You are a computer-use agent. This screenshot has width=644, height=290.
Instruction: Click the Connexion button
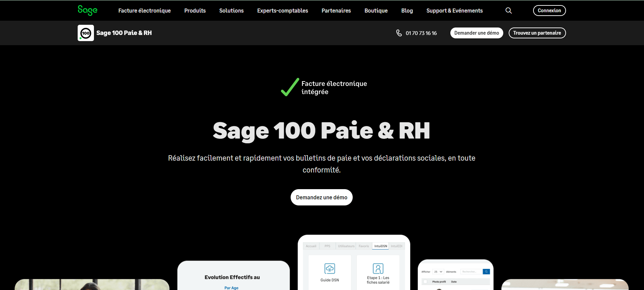pyautogui.click(x=549, y=11)
